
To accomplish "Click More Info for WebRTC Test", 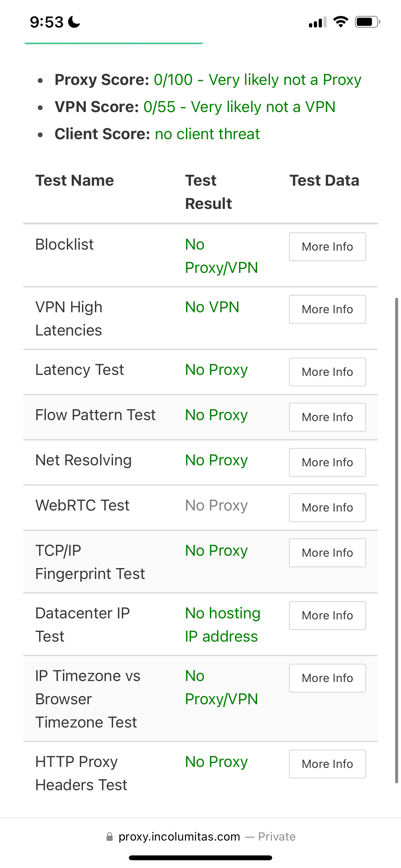I will point(327,507).
